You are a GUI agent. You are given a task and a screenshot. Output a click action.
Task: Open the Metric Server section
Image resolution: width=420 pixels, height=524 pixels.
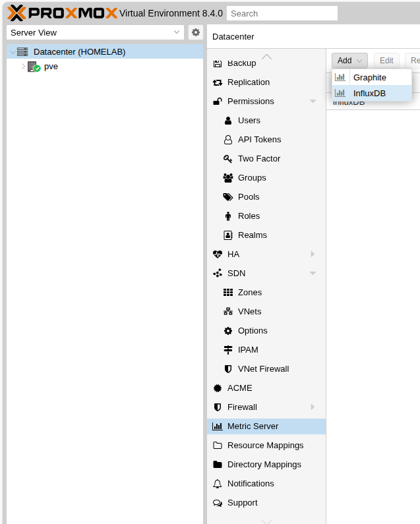click(x=266, y=426)
